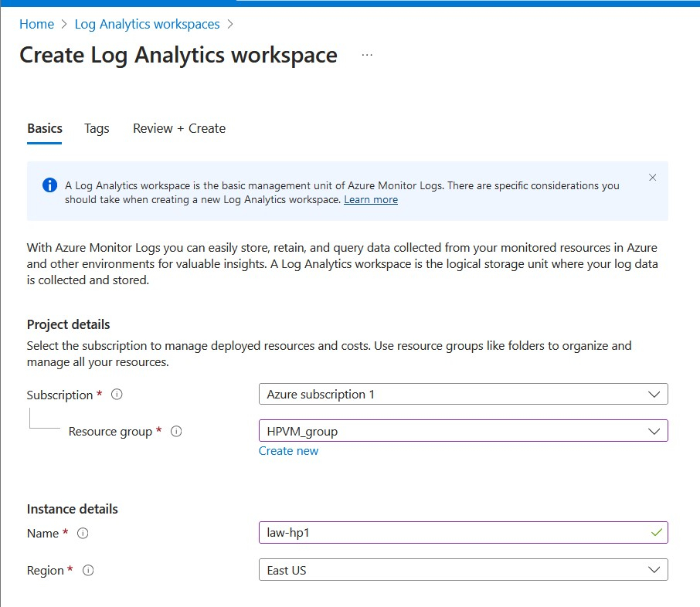
Task: Click the info icon next to Resource group
Action: tap(176, 432)
